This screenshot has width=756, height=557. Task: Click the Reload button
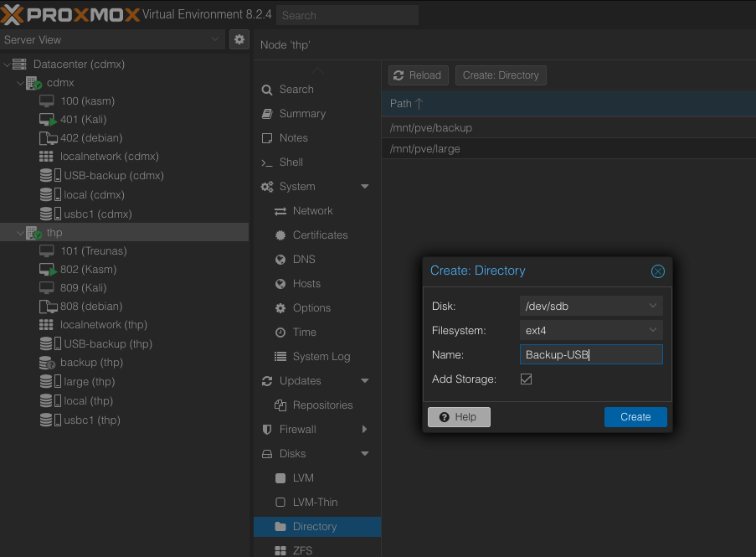pyautogui.click(x=418, y=75)
